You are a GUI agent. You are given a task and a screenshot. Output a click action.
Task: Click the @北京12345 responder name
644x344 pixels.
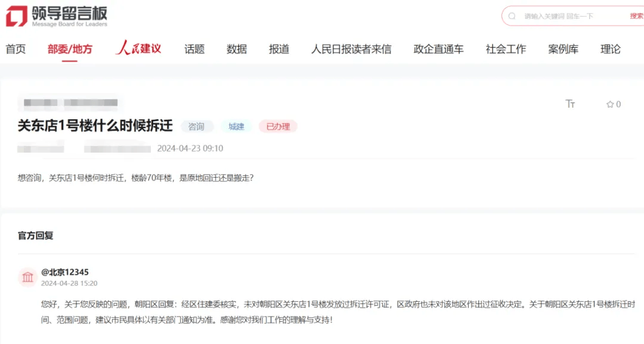65,272
